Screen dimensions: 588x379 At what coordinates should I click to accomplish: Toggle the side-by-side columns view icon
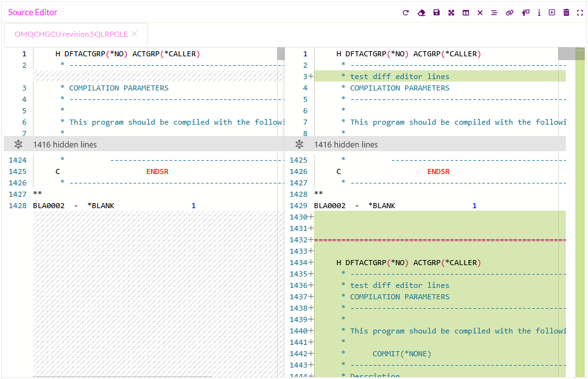click(466, 13)
